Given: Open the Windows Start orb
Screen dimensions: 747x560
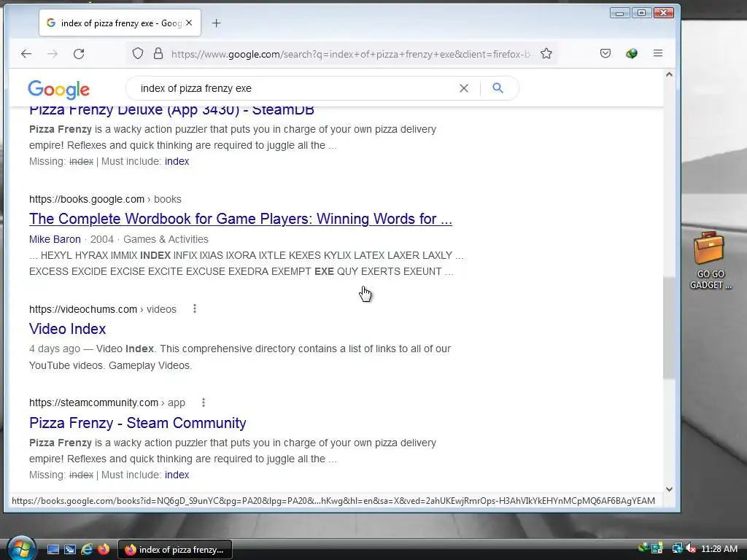Looking at the screenshot, I should (21, 549).
